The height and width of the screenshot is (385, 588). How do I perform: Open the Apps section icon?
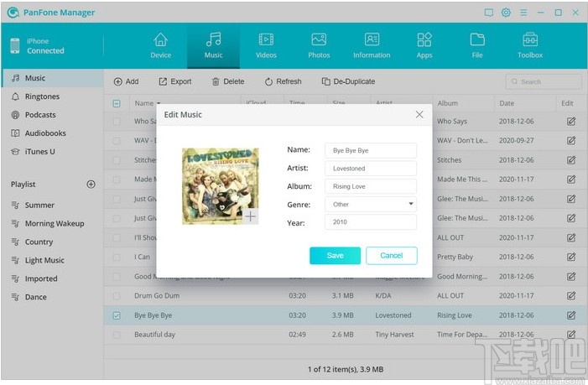424,39
